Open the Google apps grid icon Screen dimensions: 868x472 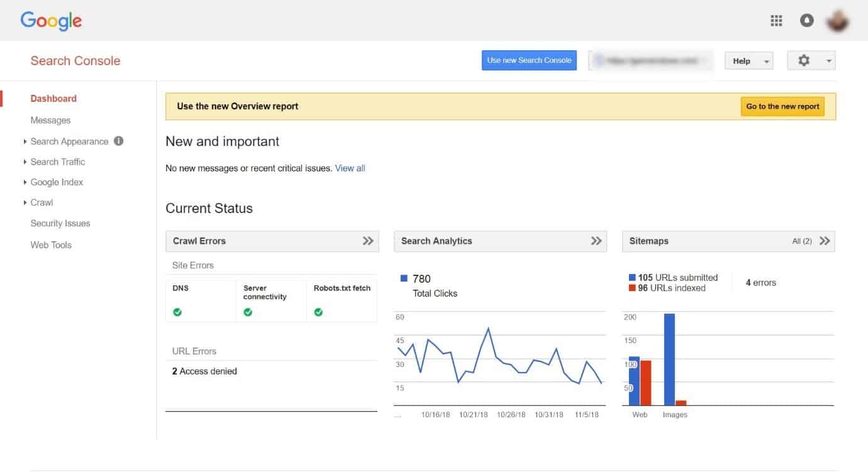(776, 21)
